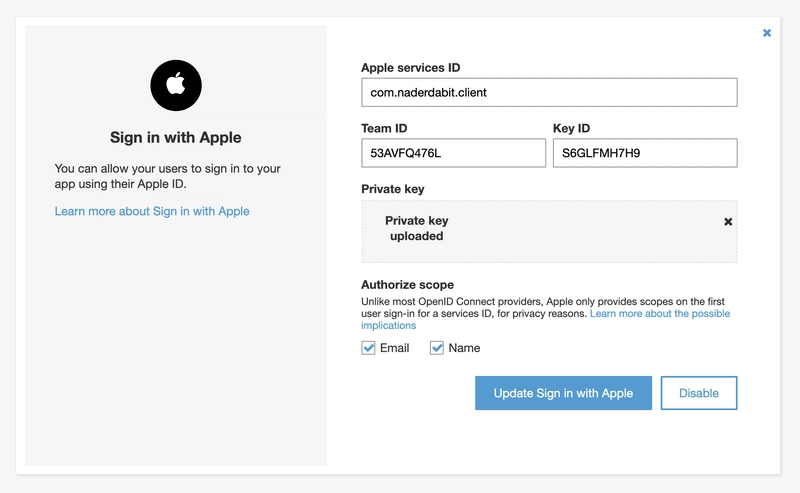Click the Disable button
800x493 pixels.
click(x=698, y=393)
